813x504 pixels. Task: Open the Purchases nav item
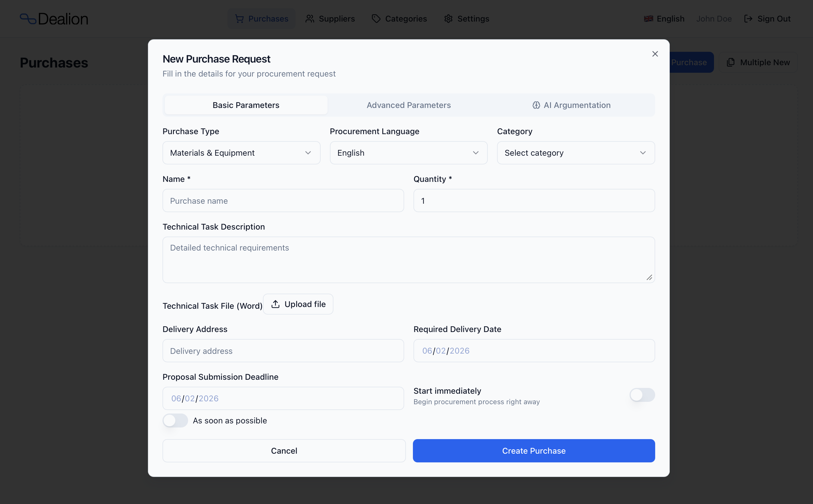(261, 19)
